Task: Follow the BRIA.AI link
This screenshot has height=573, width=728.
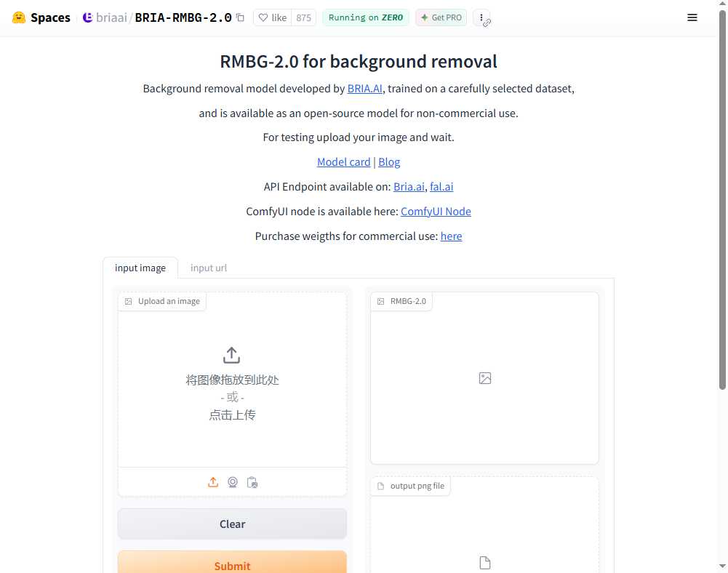Action: (365, 89)
